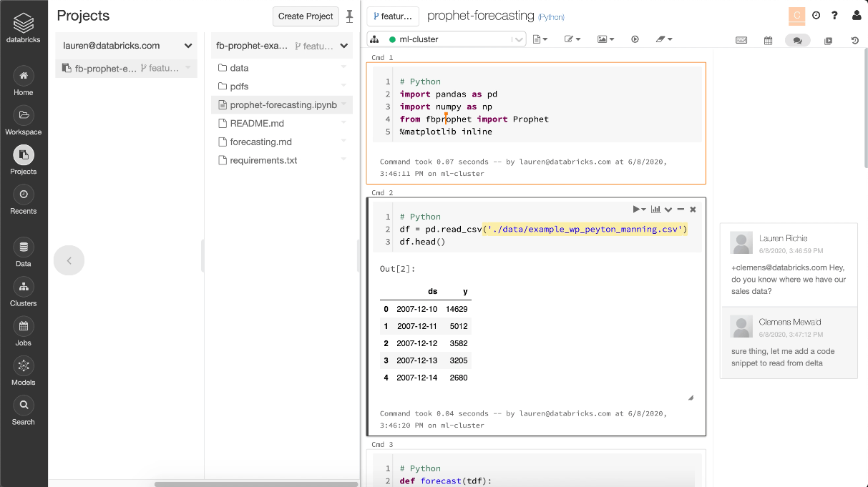Minimize the Cmd 2 cell
The image size is (868, 487).
[681, 210]
